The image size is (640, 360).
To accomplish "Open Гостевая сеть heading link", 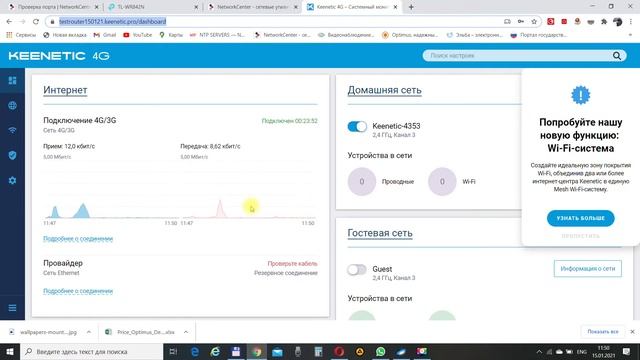I will pos(380,233).
